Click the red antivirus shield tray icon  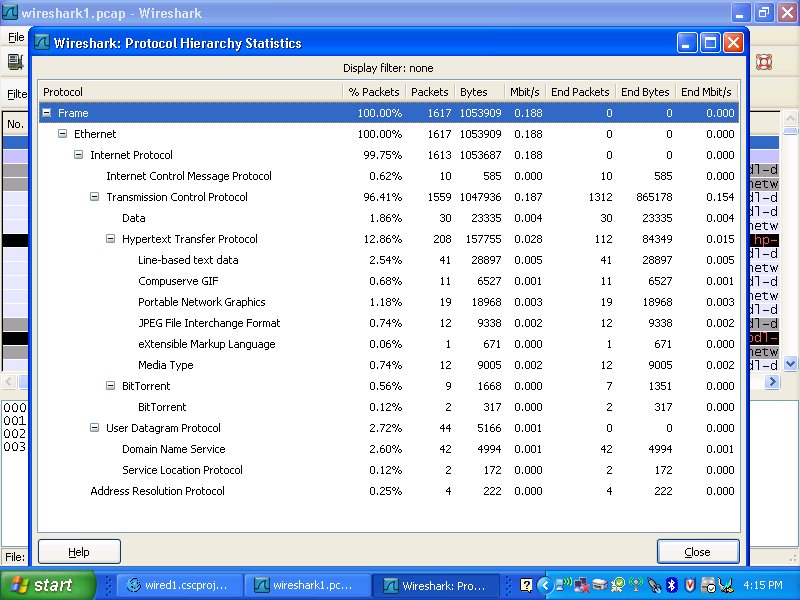tap(690, 585)
